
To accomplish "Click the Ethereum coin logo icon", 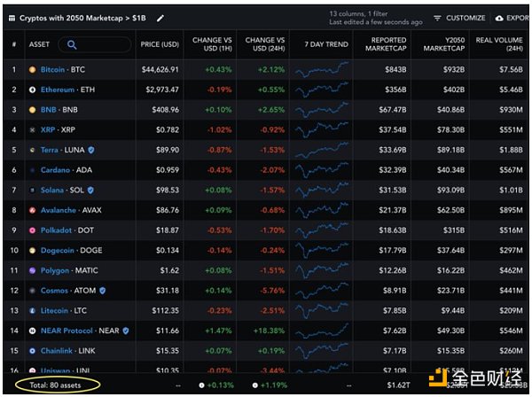I will click(33, 90).
